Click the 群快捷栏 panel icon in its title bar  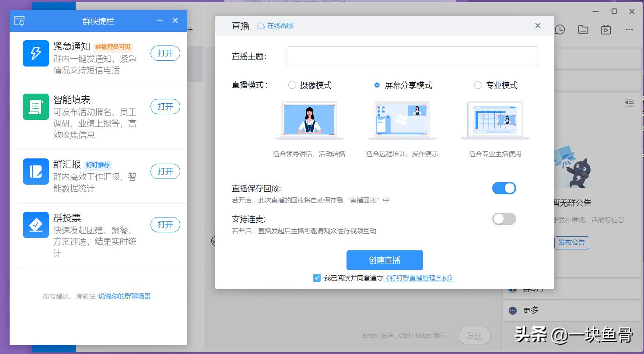coord(20,21)
